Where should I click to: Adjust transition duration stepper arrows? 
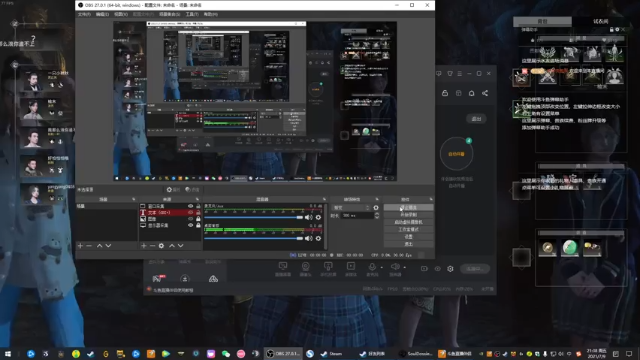[377, 215]
